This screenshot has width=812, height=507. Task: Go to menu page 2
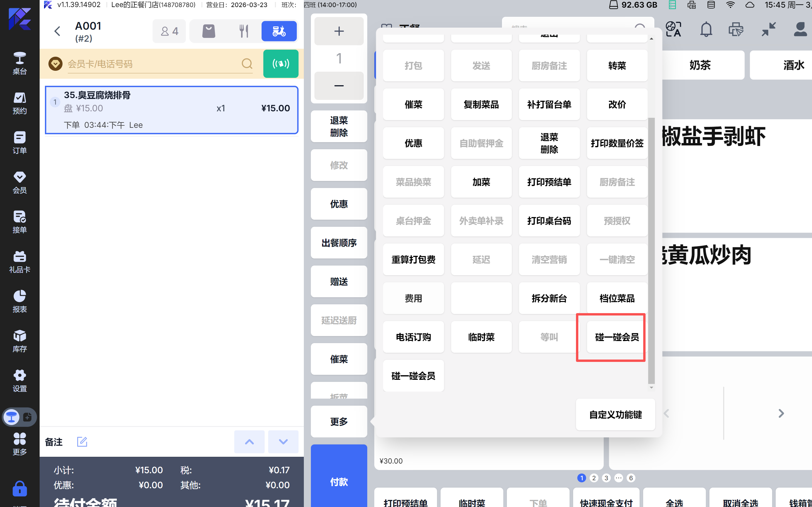coord(594,478)
